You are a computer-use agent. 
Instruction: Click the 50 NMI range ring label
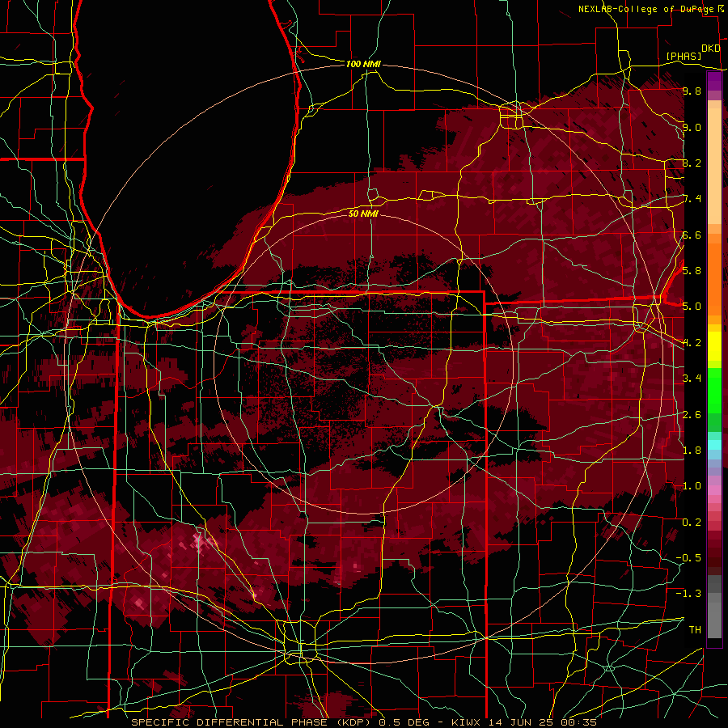[x=363, y=214]
